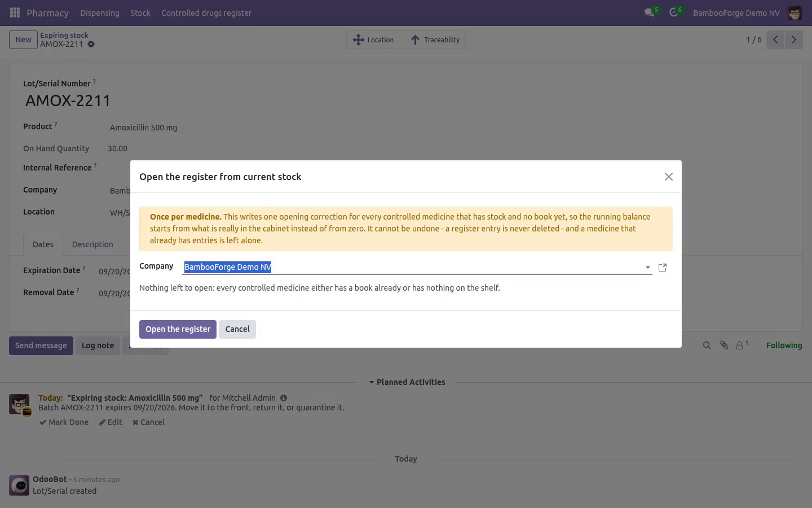Click the Send message button

point(41,345)
